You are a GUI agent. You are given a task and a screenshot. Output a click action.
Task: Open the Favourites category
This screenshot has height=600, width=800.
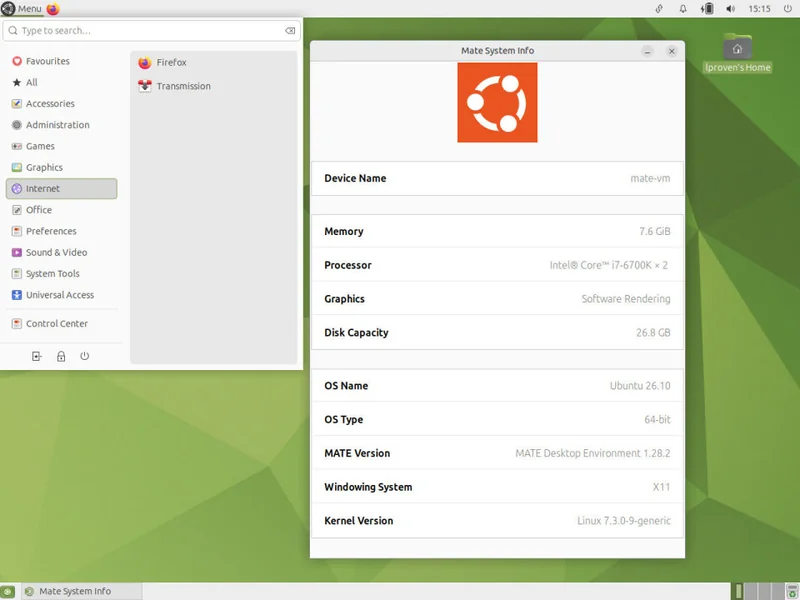pyautogui.click(x=62, y=61)
